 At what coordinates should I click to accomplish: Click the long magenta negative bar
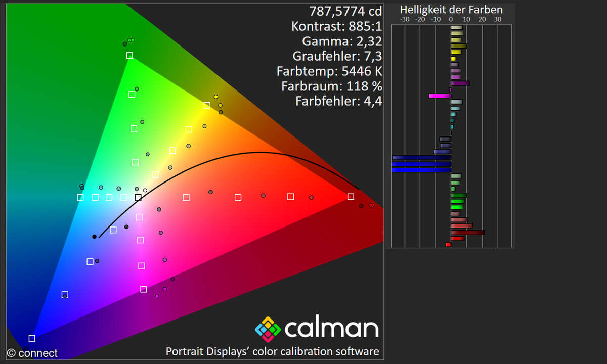coord(440,96)
